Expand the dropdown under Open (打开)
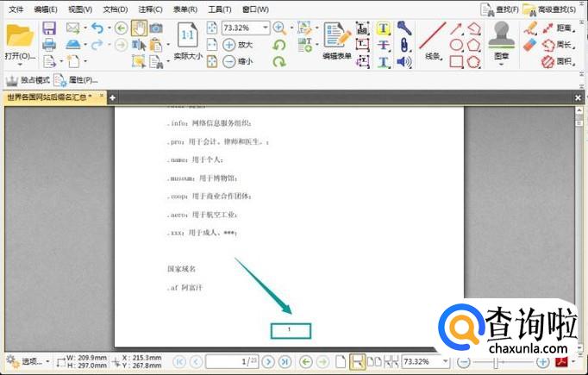 [20, 65]
